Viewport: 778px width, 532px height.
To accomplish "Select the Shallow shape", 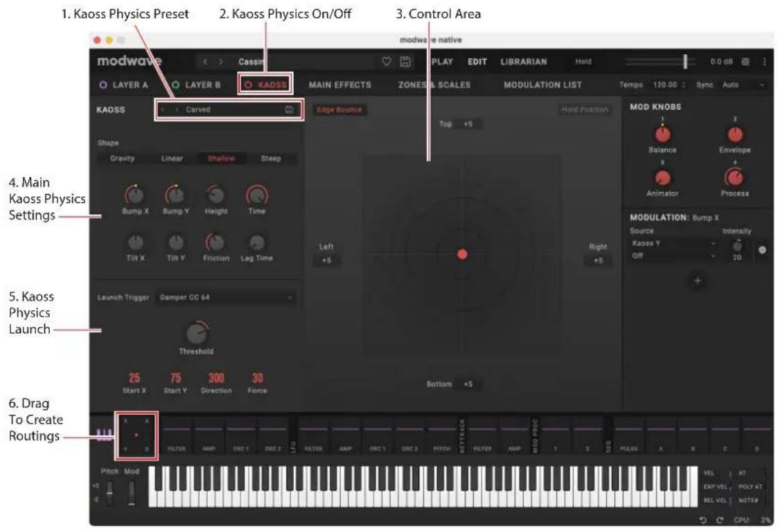I will tap(221, 159).
